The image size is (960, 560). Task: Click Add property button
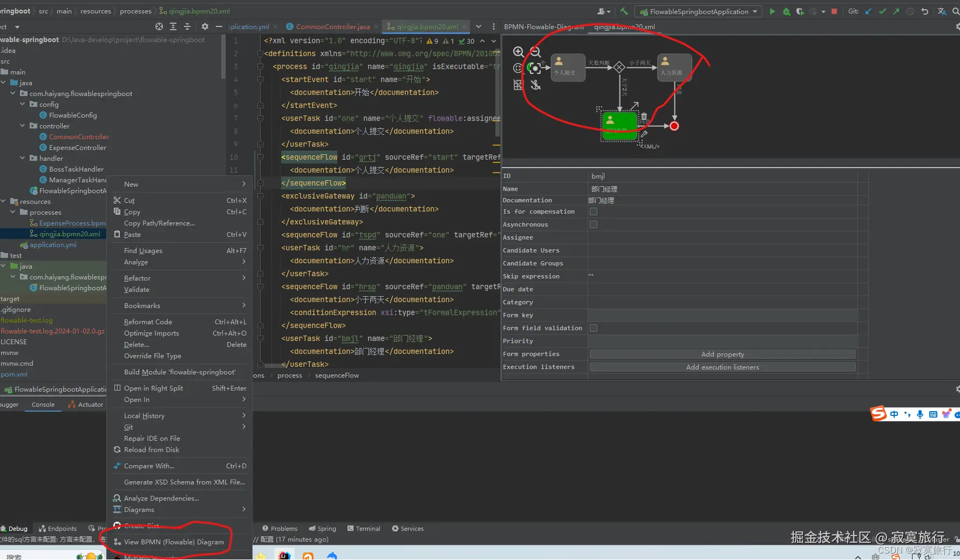coord(723,354)
